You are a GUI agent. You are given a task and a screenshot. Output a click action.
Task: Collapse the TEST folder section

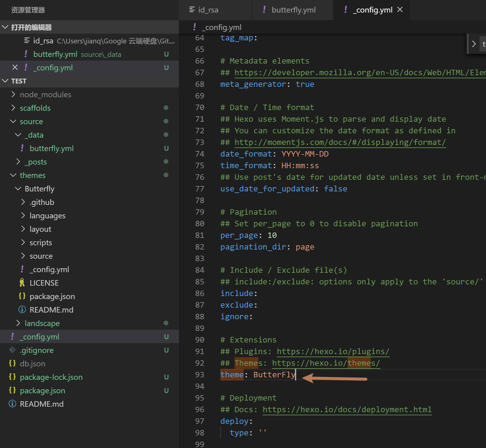pos(89,81)
